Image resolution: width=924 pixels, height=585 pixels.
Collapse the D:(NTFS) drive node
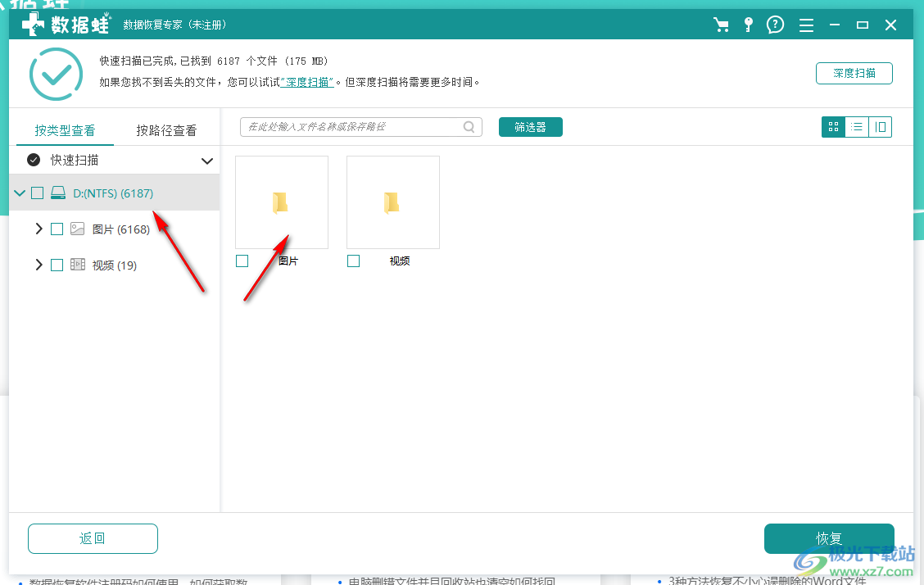click(20, 193)
